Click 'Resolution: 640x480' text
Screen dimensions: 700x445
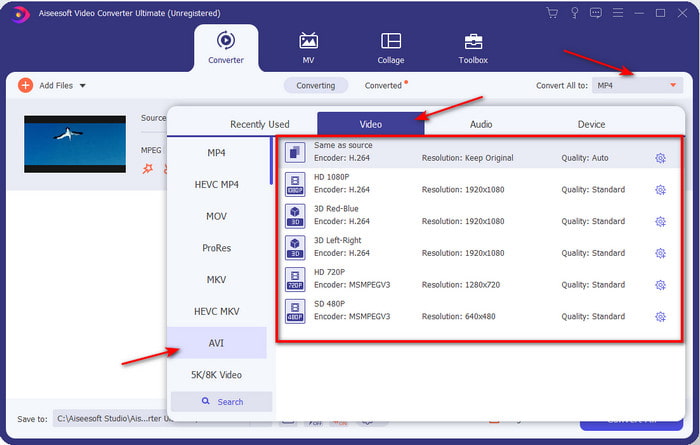[x=458, y=316]
